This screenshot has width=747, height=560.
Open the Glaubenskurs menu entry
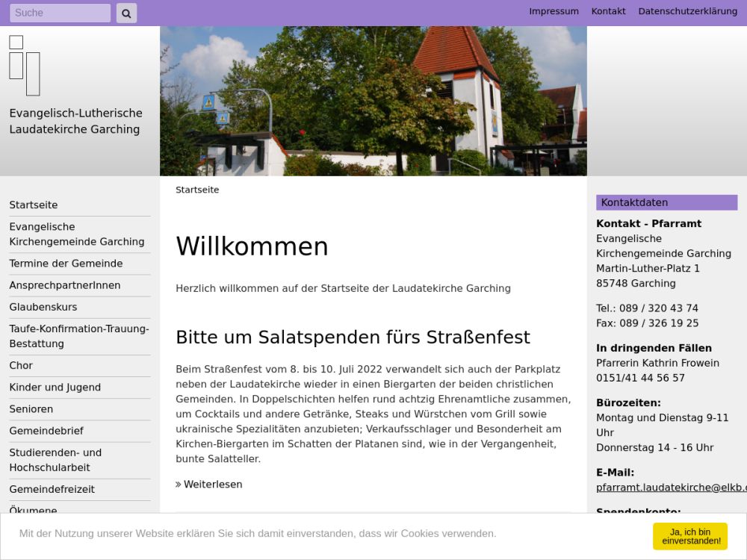[43, 307]
